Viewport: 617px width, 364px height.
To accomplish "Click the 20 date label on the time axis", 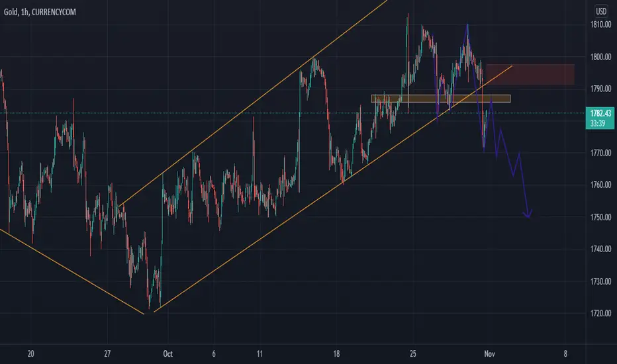I will 30,354.
